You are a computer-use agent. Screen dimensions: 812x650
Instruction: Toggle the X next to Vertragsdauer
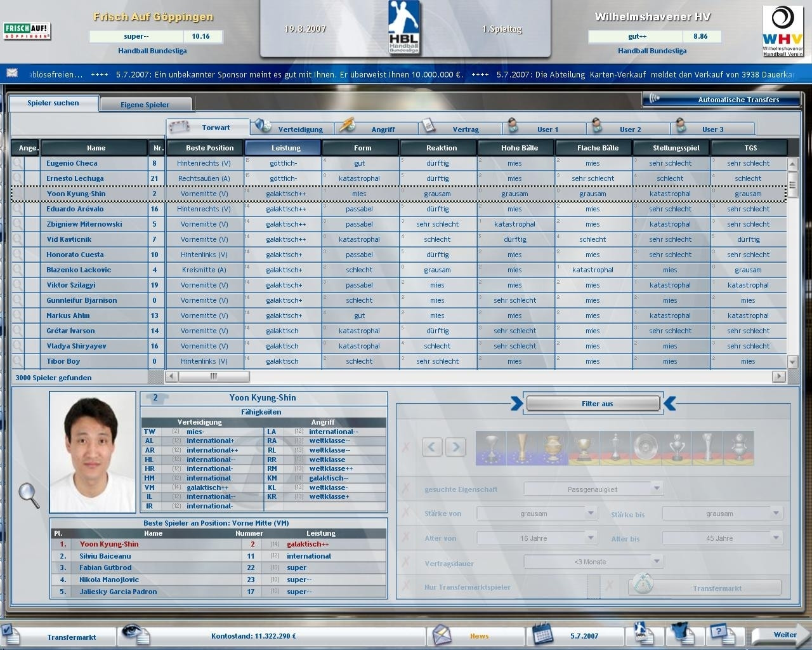click(406, 562)
